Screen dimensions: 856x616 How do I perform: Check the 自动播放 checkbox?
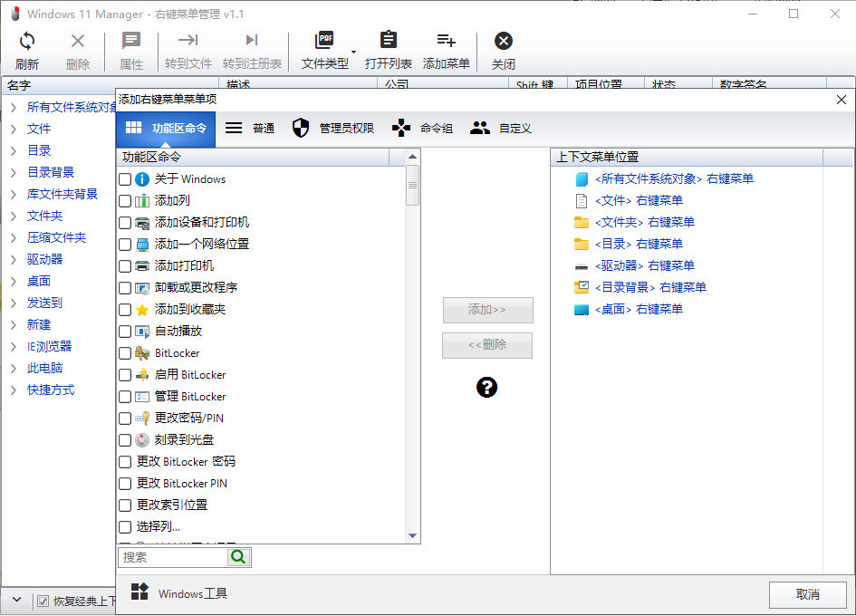[x=125, y=332]
